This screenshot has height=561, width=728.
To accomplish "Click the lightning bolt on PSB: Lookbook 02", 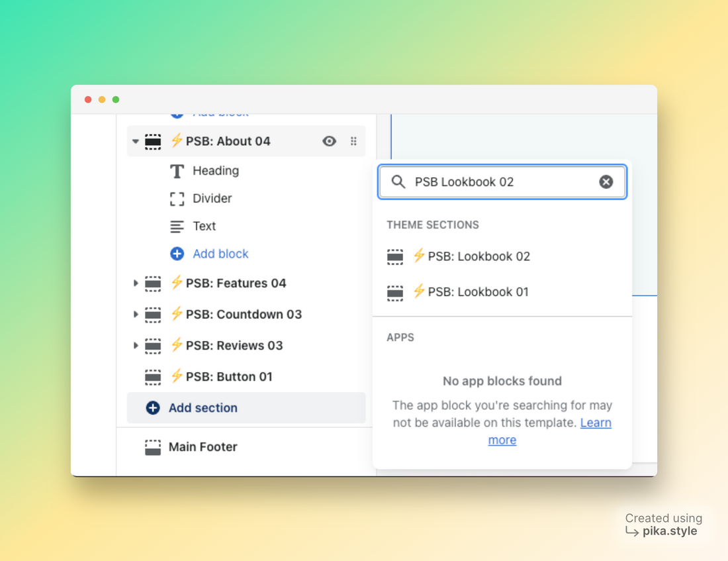I will click(418, 257).
